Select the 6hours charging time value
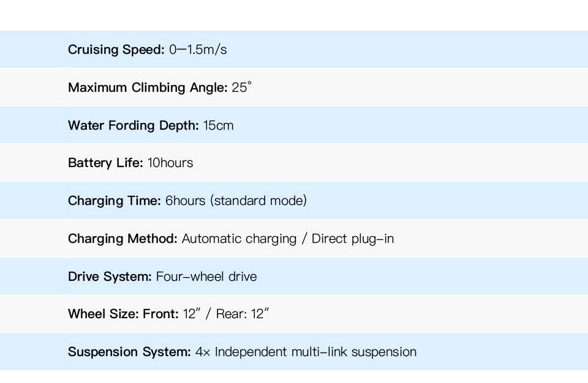Image resolution: width=588 pixels, height=383 pixels. (x=186, y=201)
